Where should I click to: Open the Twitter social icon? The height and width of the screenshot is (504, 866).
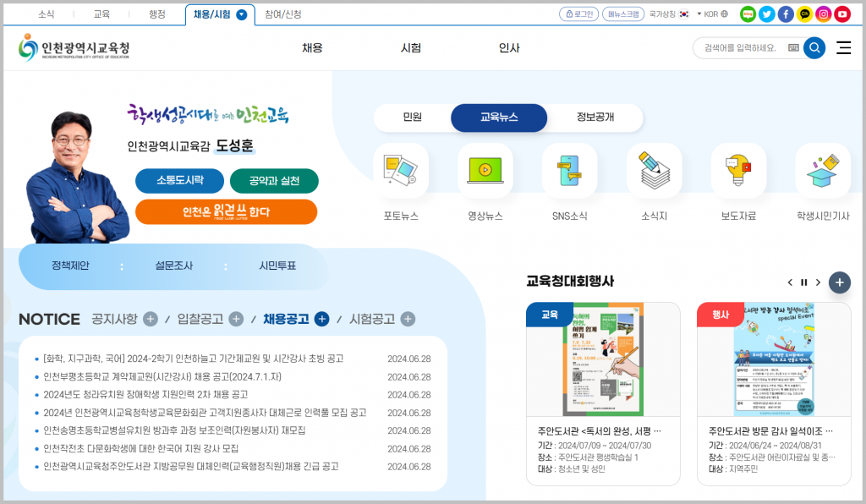(766, 14)
